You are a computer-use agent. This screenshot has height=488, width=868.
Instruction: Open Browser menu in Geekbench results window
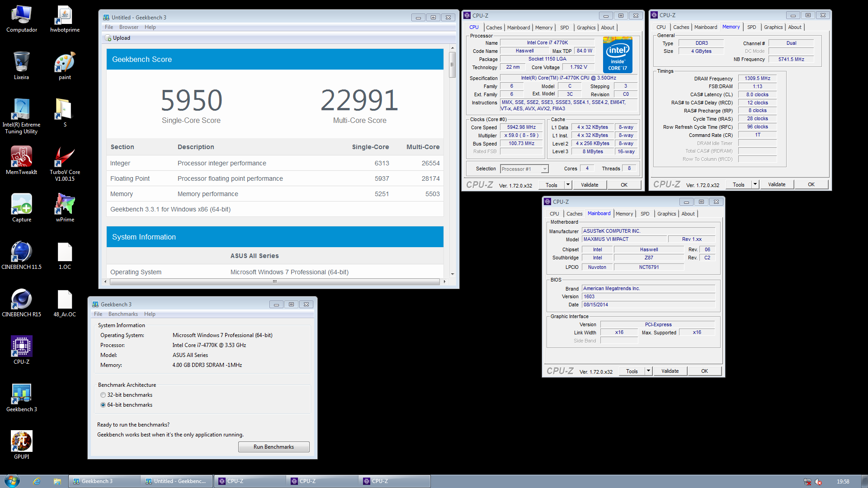129,27
